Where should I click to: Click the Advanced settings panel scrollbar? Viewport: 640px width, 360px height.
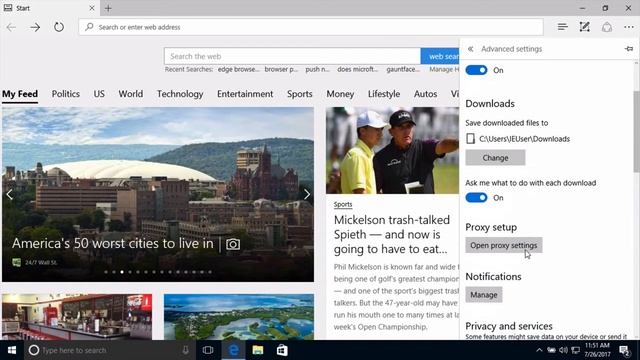pyautogui.click(x=636, y=131)
